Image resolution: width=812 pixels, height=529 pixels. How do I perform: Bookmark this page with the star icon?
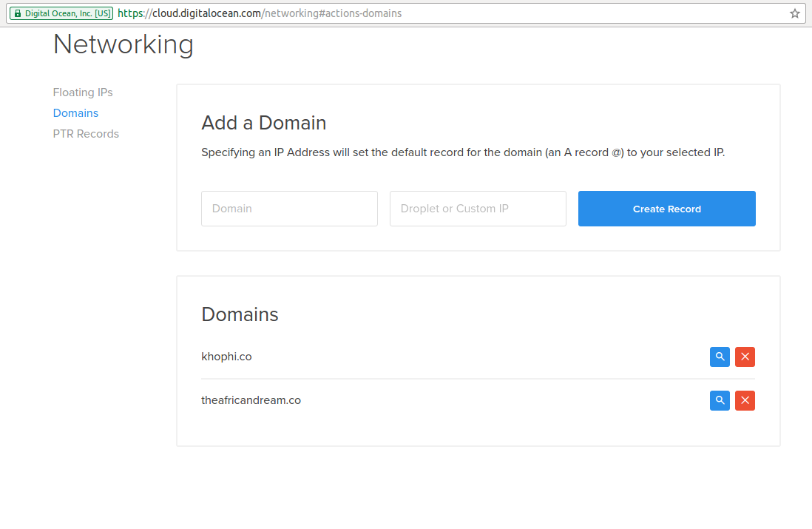click(795, 13)
